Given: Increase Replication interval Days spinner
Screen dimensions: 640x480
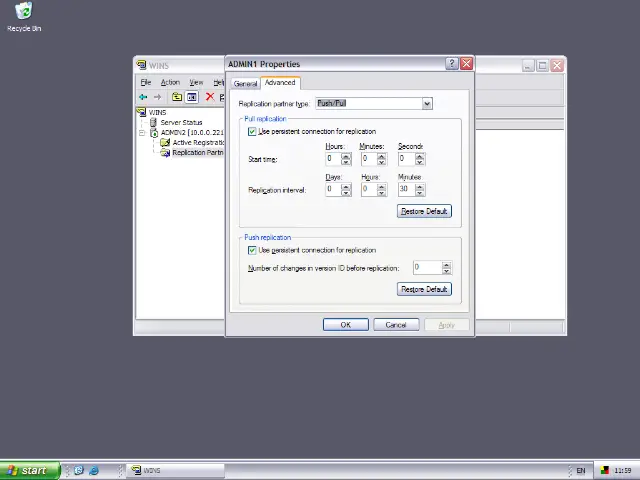Looking at the screenshot, I should [346, 187].
